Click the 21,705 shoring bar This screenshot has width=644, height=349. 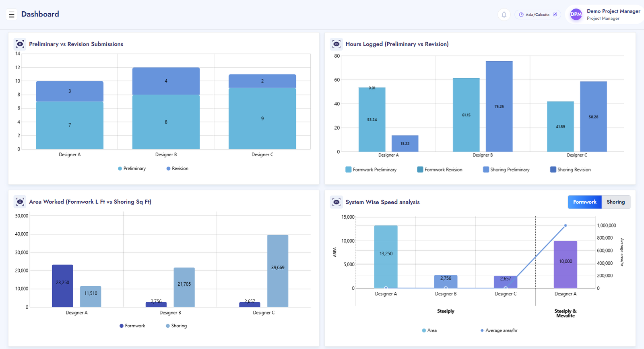pos(184,287)
